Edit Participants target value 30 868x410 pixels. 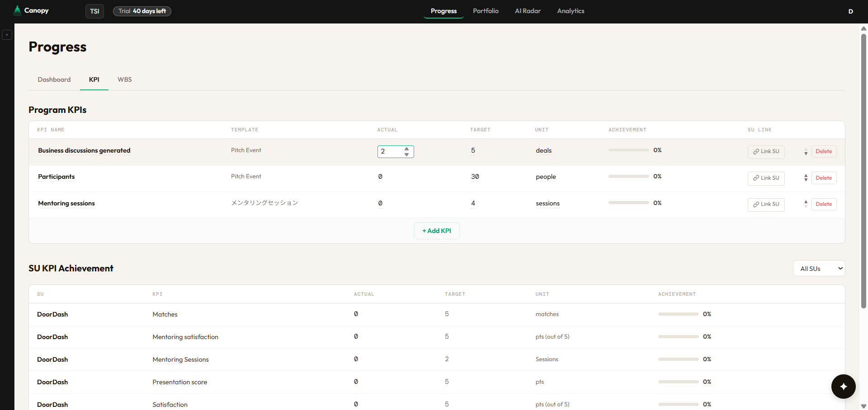pos(475,177)
